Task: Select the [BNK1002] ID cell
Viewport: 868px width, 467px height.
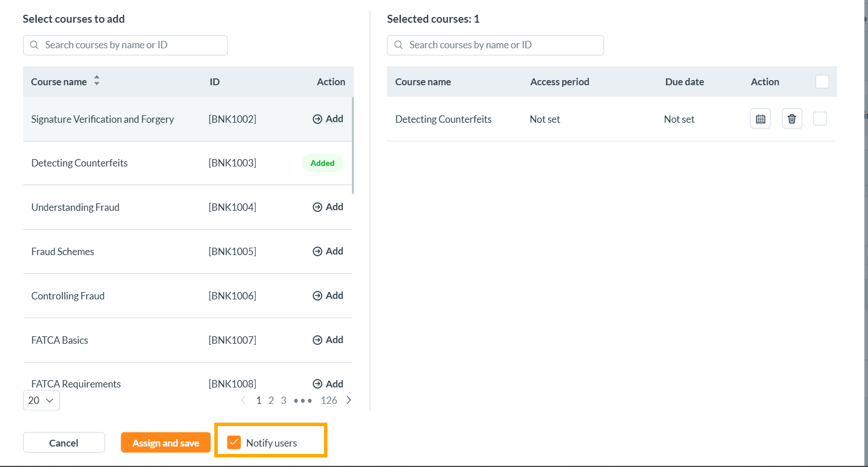Action: (x=232, y=119)
